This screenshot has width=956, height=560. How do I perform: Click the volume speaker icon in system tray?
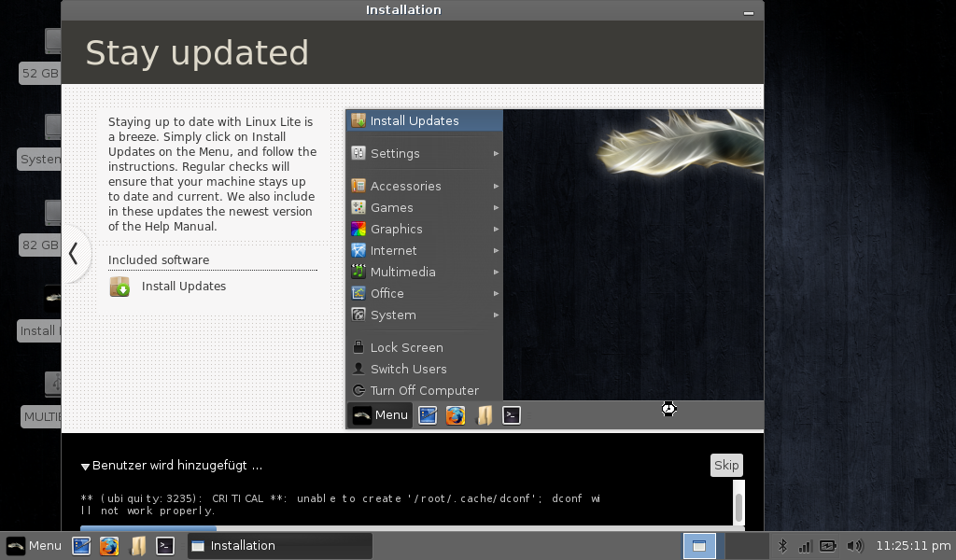pyautogui.click(x=854, y=546)
